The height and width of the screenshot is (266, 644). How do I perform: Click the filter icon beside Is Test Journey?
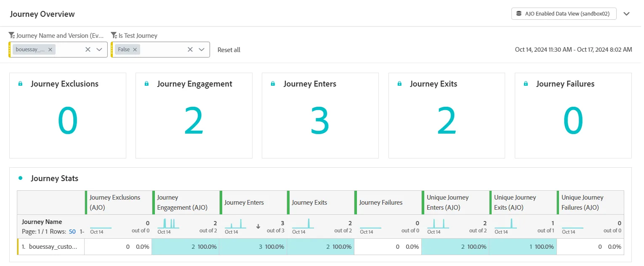[x=114, y=36]
